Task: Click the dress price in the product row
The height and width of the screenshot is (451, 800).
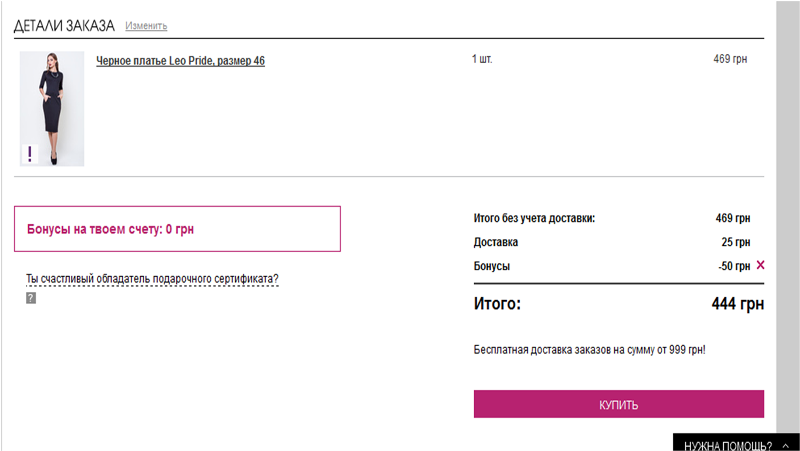Action: point(730,60)
